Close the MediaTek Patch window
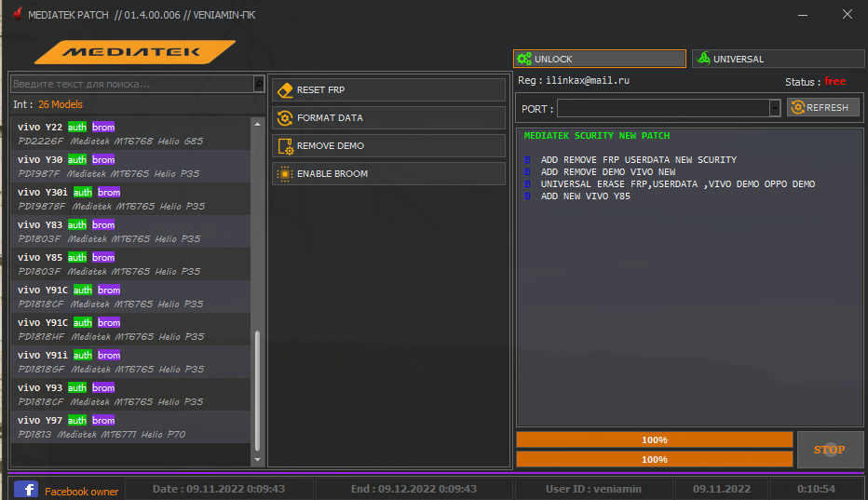This screenshot has height=500, width=868. (848, 14)
